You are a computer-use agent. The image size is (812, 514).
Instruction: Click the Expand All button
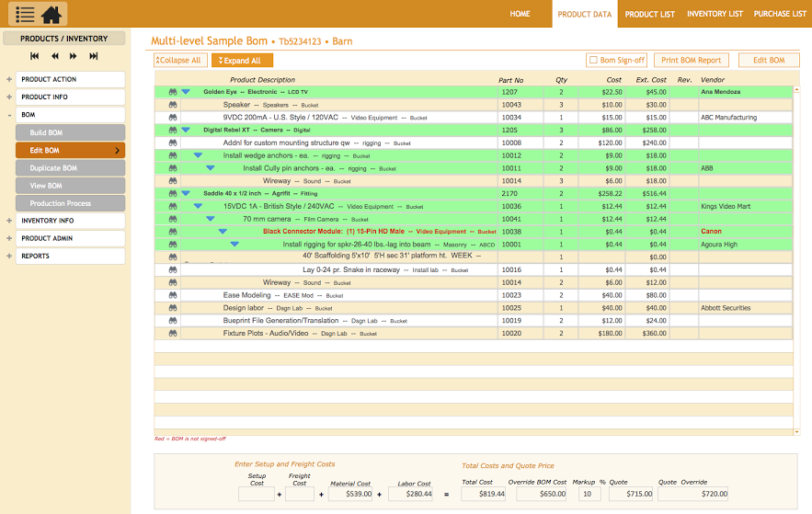click(242, 61)
